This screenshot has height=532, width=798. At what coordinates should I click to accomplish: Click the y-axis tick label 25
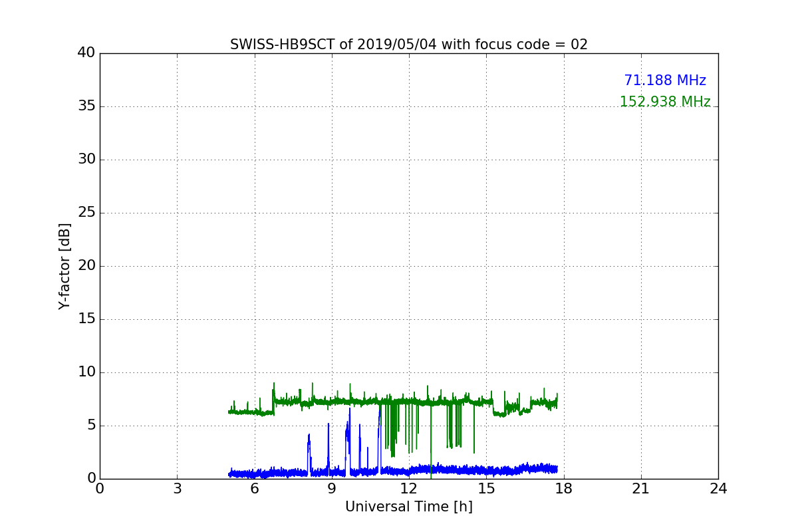click(x=86, y=213)
